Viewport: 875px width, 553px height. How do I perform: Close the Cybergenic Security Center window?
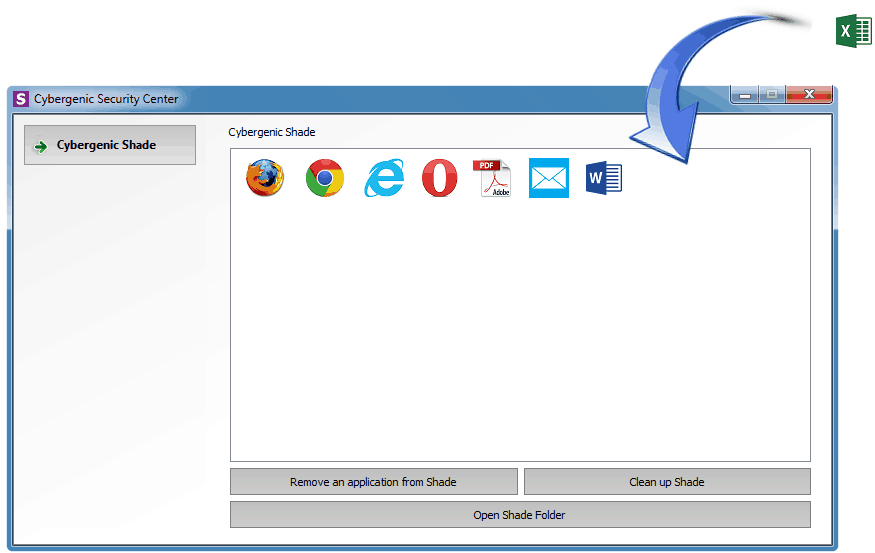(x=809, y=94)
